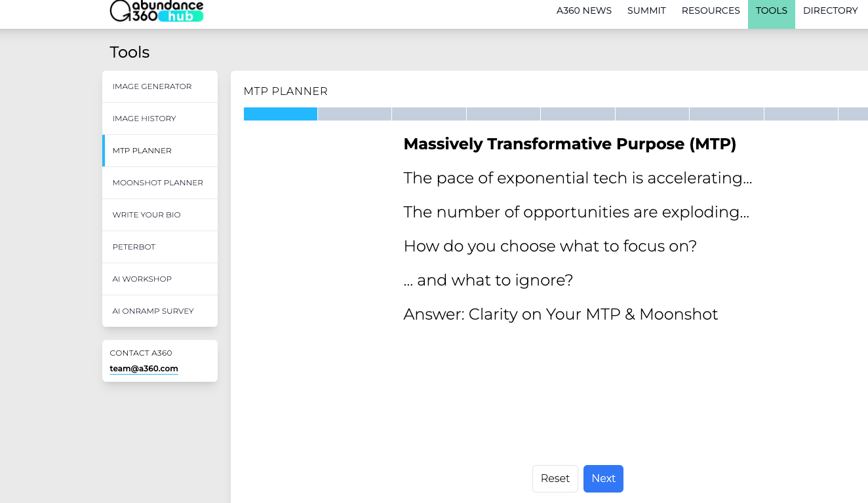
Task: Choose Write Your Bio from the sidebar
Action: point(147,215)
